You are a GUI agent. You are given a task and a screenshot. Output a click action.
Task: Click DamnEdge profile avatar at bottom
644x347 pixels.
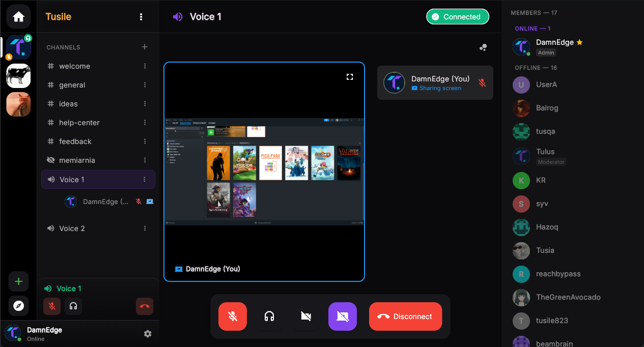pos(13,333)
